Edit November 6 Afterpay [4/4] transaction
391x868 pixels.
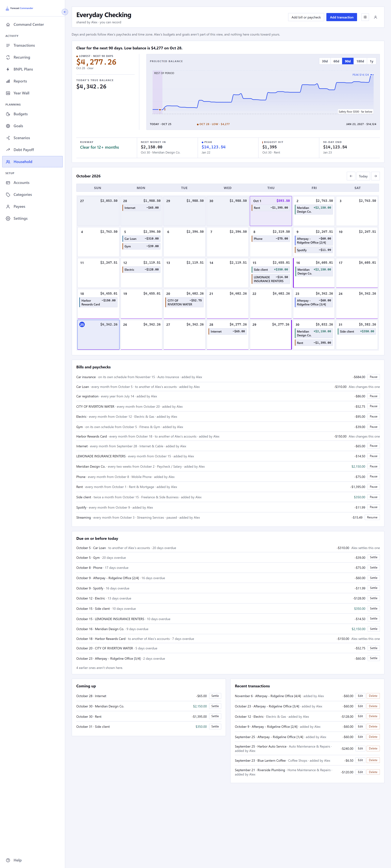pyautogui.click(x=360, y=696)
